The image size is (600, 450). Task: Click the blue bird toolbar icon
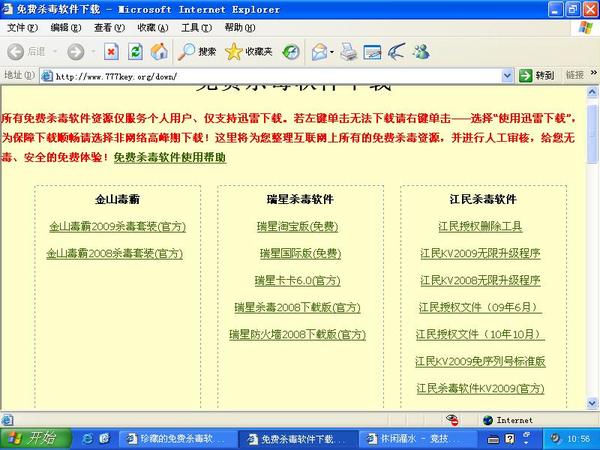[x=396, y=52]
